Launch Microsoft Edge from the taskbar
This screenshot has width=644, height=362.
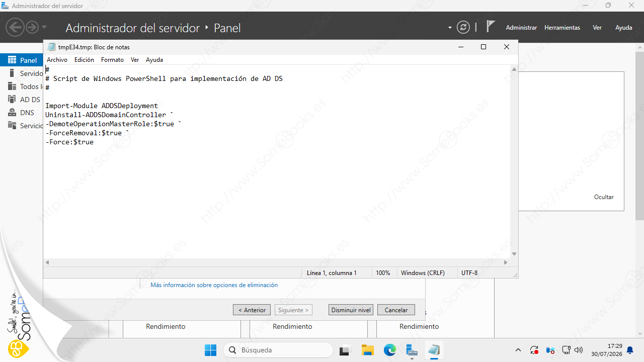(390, 350)
